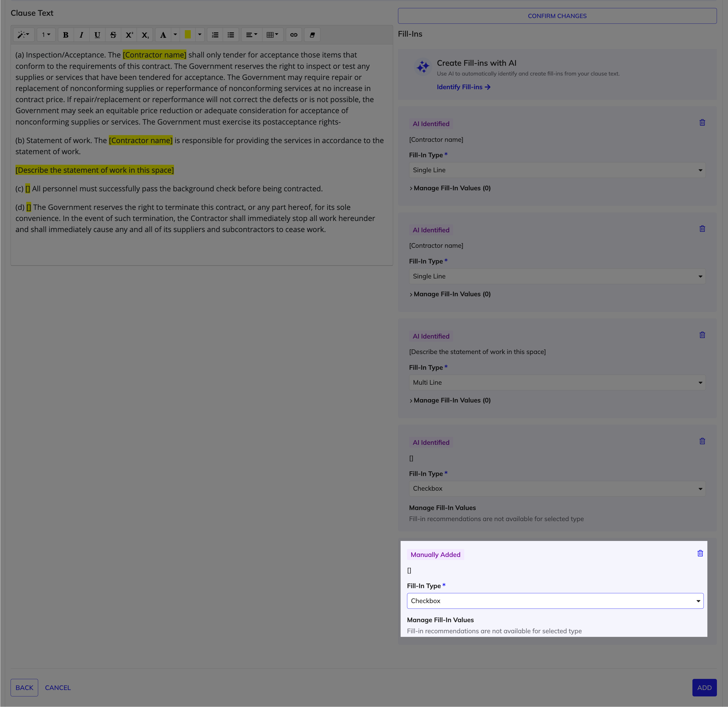Open the insert table menu

click(273, 35)
